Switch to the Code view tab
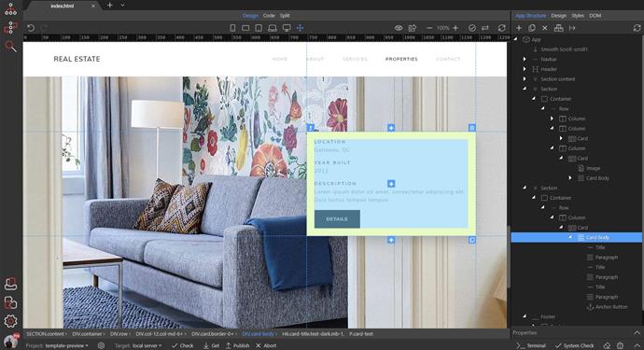Viewport: 644px width, 350px height. coord(269,16)
